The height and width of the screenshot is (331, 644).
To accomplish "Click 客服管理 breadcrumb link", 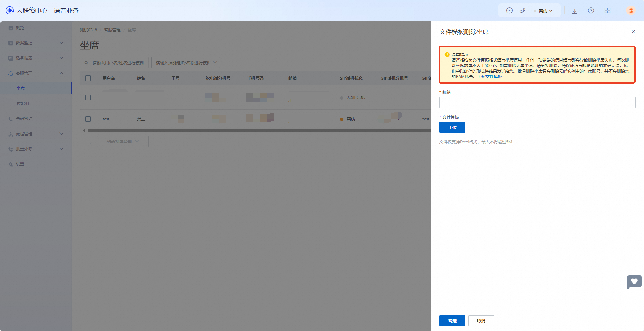I will click(112, 30).
